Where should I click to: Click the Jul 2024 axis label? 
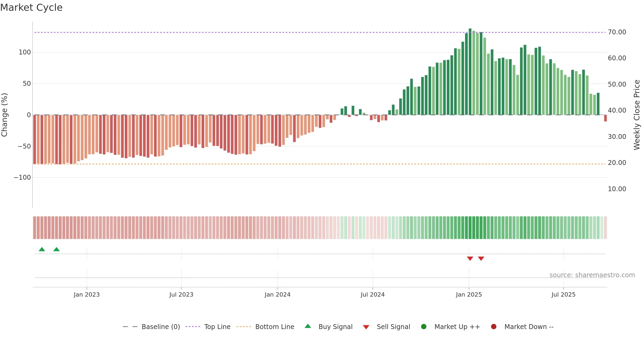click(373, 294)
